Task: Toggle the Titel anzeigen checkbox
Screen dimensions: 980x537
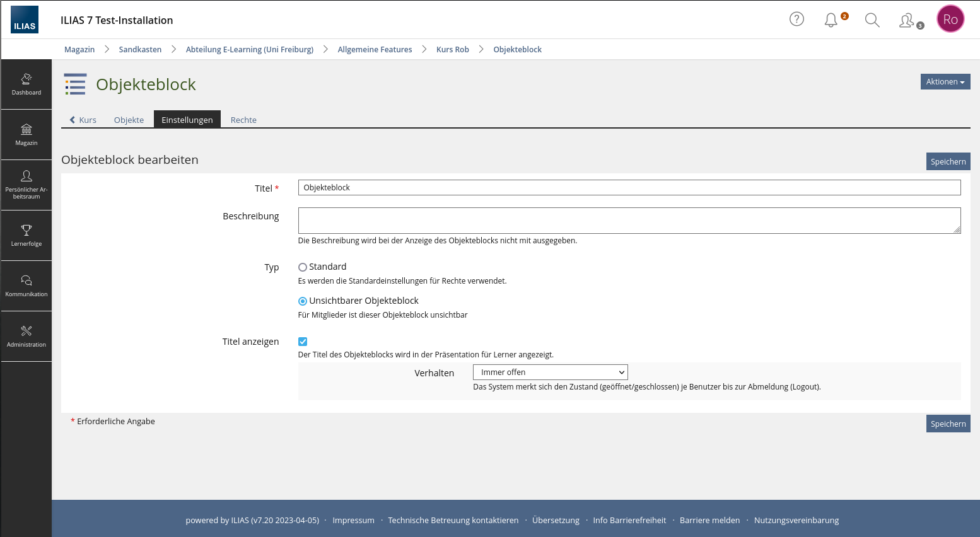Action: coord(303,342)
